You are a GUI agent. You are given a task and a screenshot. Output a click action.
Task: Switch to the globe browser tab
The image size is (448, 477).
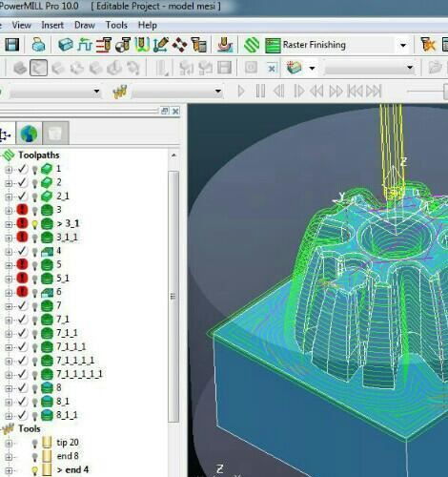pos(29,133)
